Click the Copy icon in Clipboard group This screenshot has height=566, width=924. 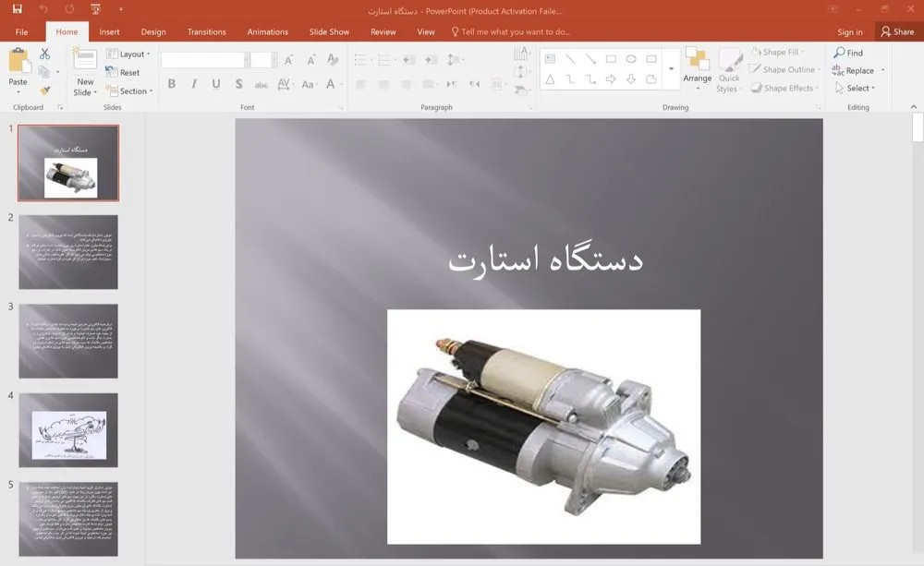tap(44, 72)
